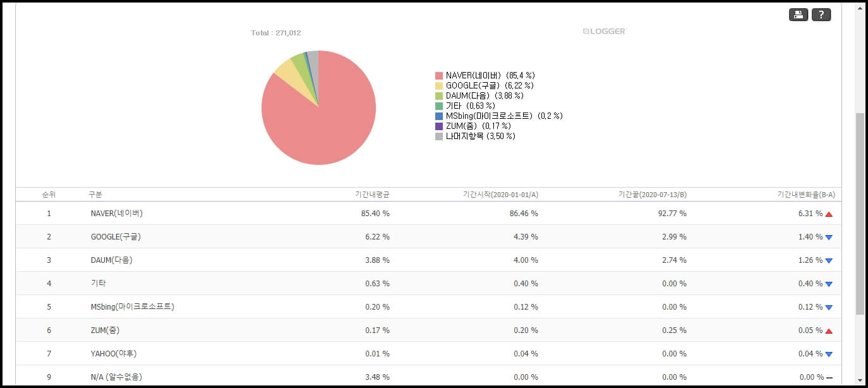This screenshot has width=868, height=388.
Task: Click the 기간내평균 column header
Action: pyautogui.click(x=372, y=195)
